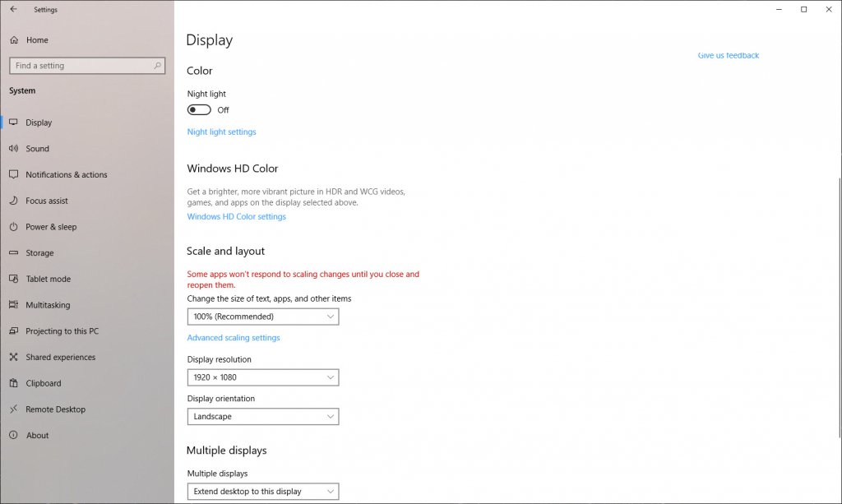Screen dimensions: 842x504
Task: Minimize the Settings window
Action: coord(780,9)
